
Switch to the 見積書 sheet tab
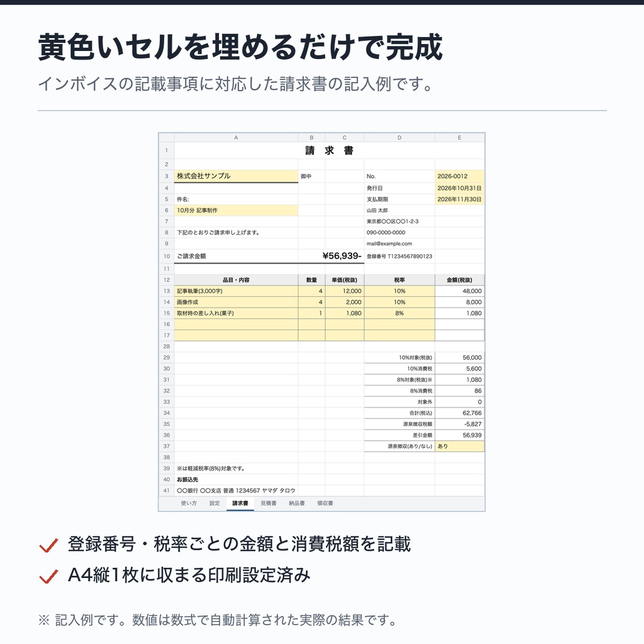[x=268, y=503]
